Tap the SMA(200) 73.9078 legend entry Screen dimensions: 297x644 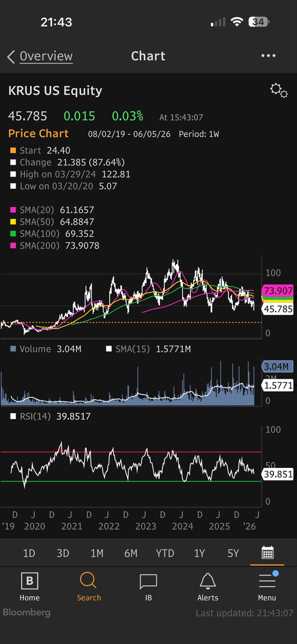click(55, 246)
